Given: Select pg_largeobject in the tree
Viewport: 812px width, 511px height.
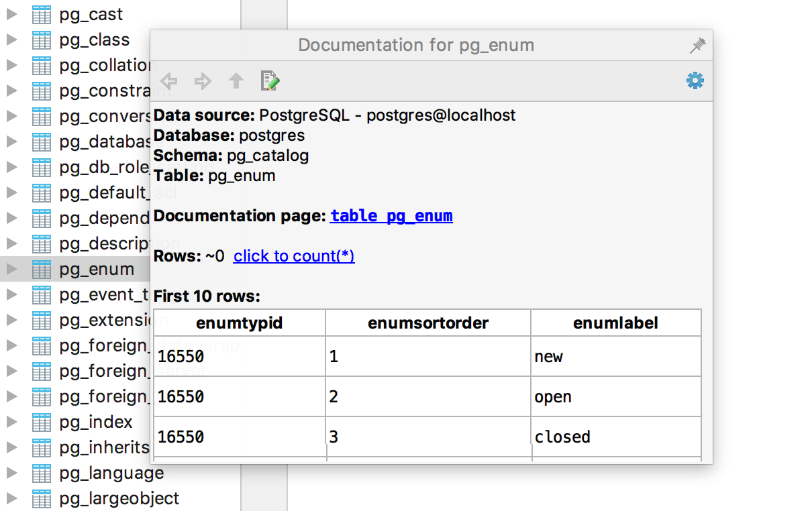Looking at the screenshot, I should pyautogui.click(x=119, y=498).
